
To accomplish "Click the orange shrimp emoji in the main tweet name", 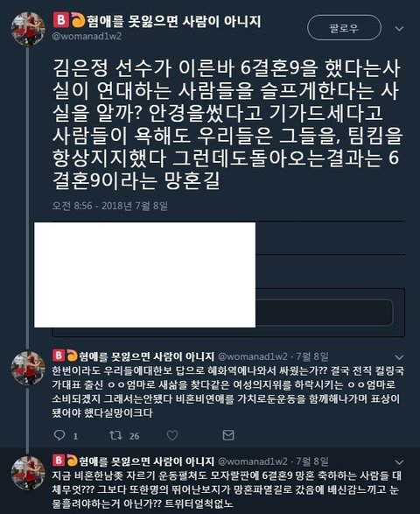I will point(78,19).
